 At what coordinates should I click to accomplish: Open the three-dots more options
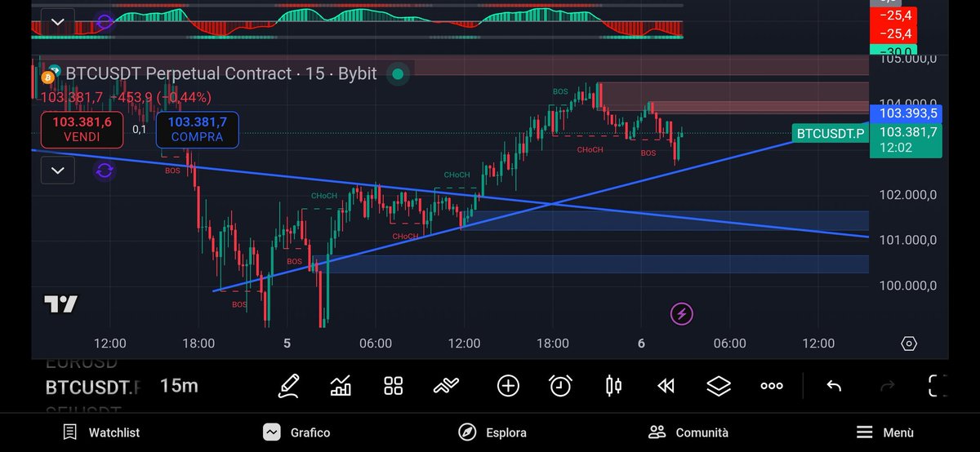point(772,386)
